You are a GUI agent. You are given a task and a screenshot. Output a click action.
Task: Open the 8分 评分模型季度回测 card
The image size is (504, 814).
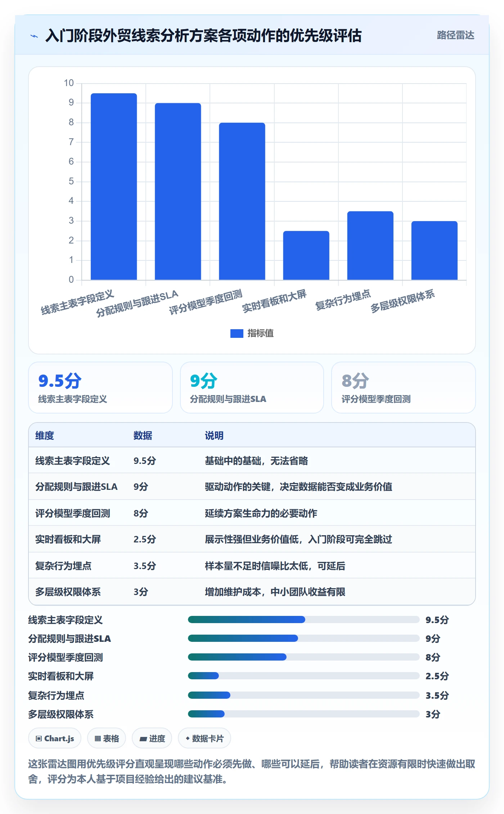click(x=403, y=388)
